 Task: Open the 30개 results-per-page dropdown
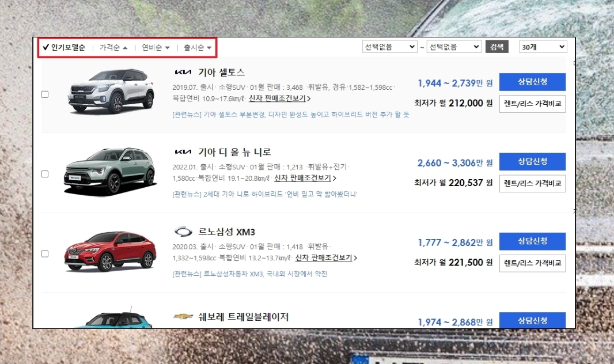coord(543,47)
